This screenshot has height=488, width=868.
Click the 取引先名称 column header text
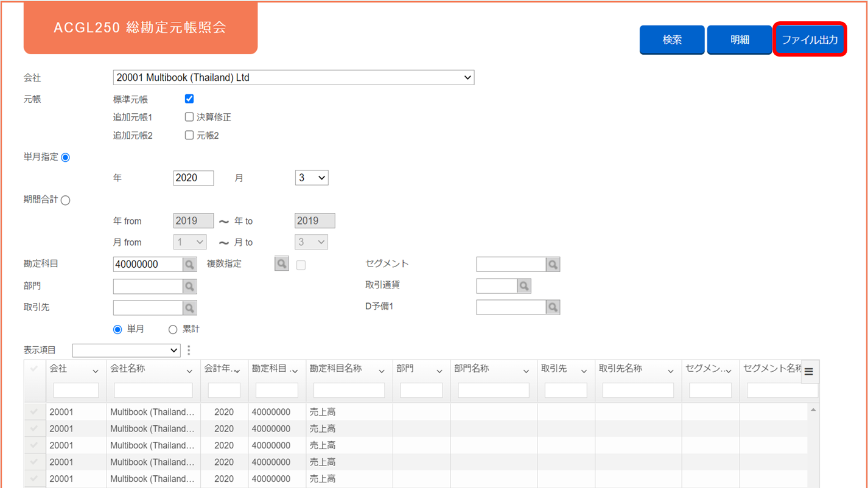pos(620,369)
